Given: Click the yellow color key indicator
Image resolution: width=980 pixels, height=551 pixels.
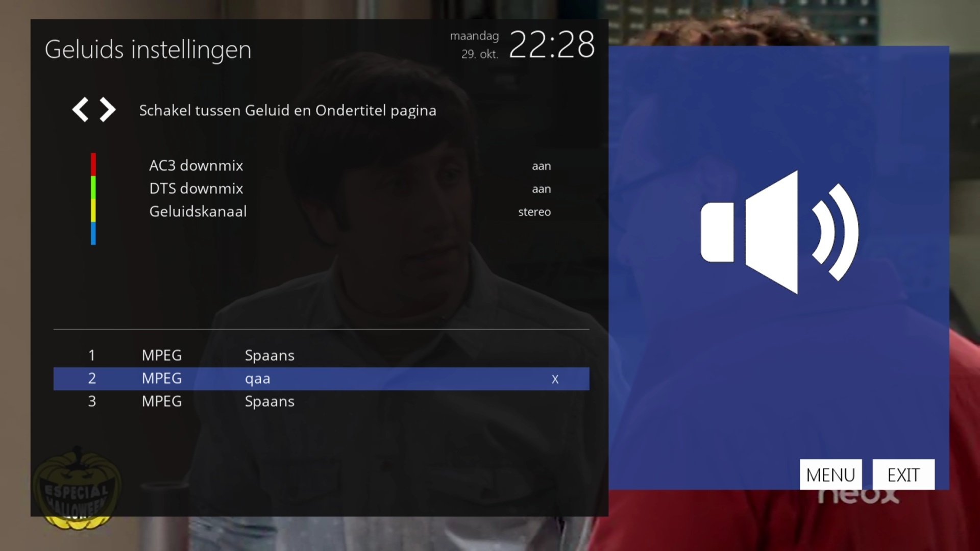Looking at the screenshot, I should [x=93, y=210].
